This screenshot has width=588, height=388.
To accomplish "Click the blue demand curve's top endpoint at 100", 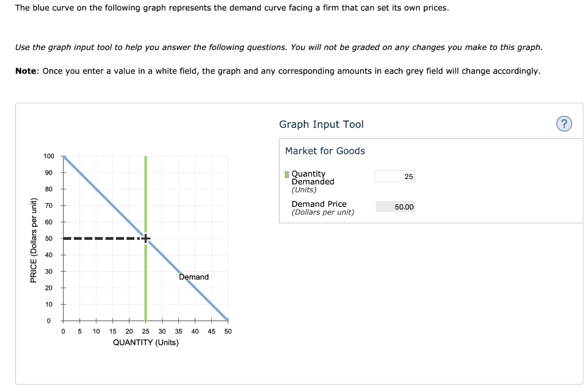I will pyautogui.click(x=64, y=157).
